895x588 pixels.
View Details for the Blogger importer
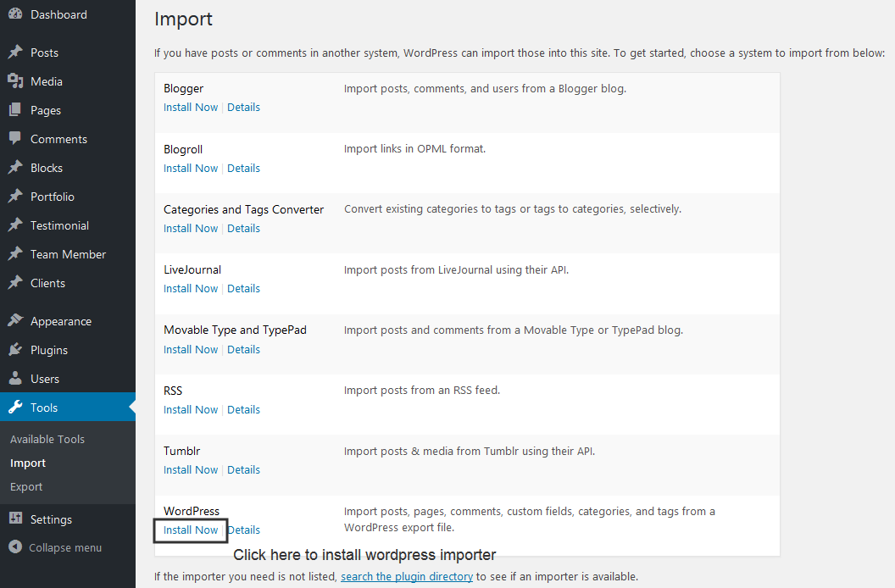pos(243,107)
